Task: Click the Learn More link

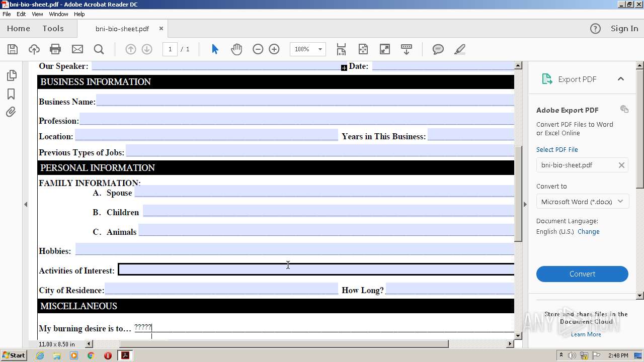Action: tap(586, 334)
